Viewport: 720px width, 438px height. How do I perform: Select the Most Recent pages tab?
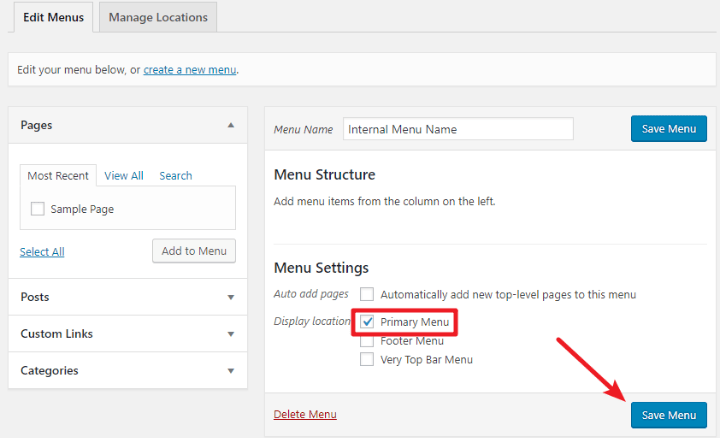[x=58, y=176]
